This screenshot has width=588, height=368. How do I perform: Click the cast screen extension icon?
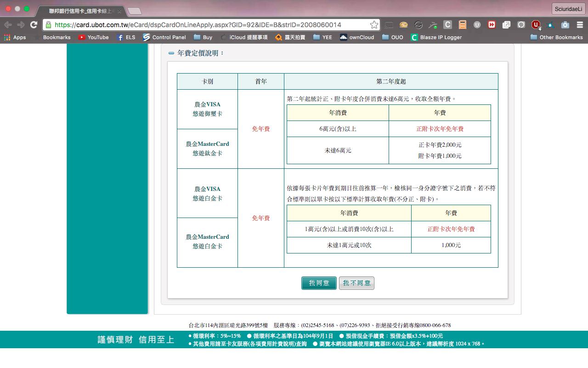[x=389, y=25]
